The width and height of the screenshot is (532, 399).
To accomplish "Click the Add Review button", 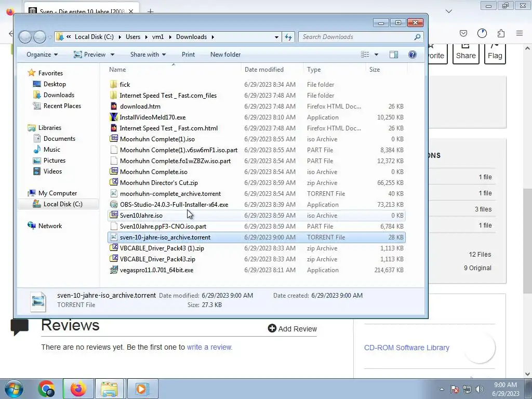I will tap(292, 328).
